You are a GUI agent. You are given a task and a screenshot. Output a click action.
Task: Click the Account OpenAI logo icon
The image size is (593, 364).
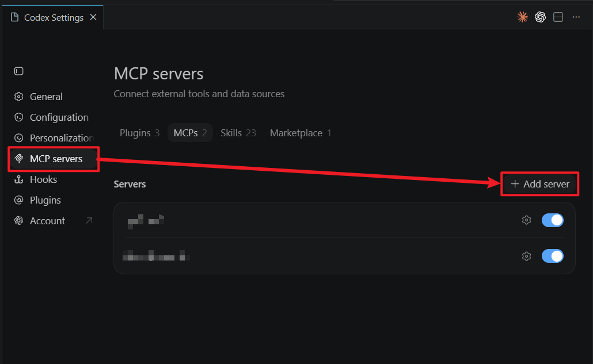pyautogui.click(x=18, y=221)
